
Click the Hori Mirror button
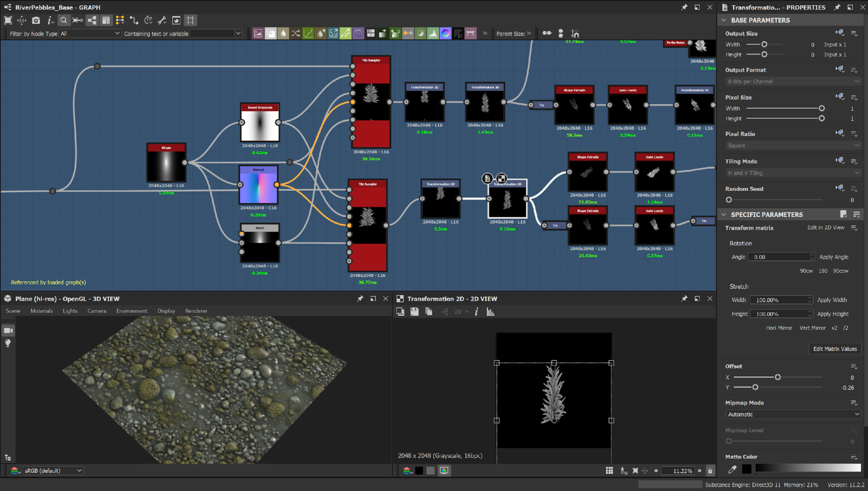779,328
